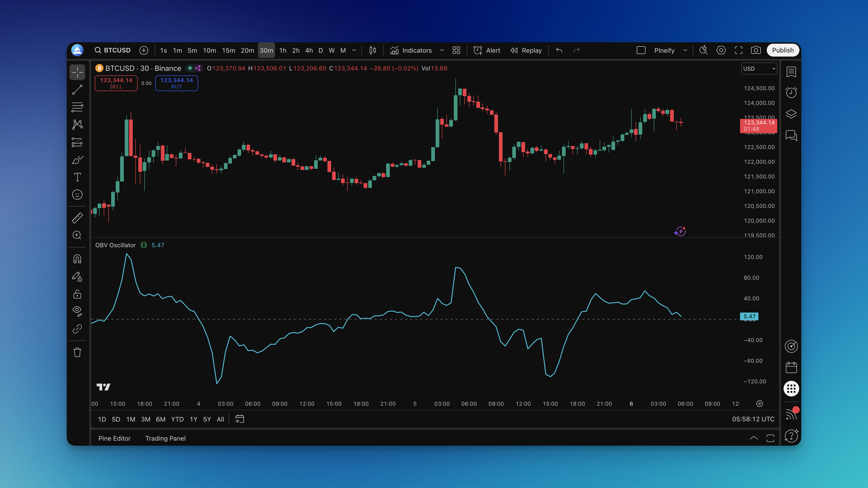The image size is (868, 488).
Task: Select the Fibonacci retracement tool
Action: [x=77, y=107]
